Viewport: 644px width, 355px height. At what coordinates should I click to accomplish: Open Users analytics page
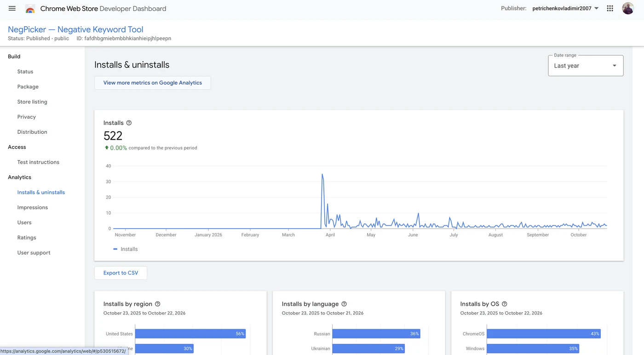click(x=24, y=223)
